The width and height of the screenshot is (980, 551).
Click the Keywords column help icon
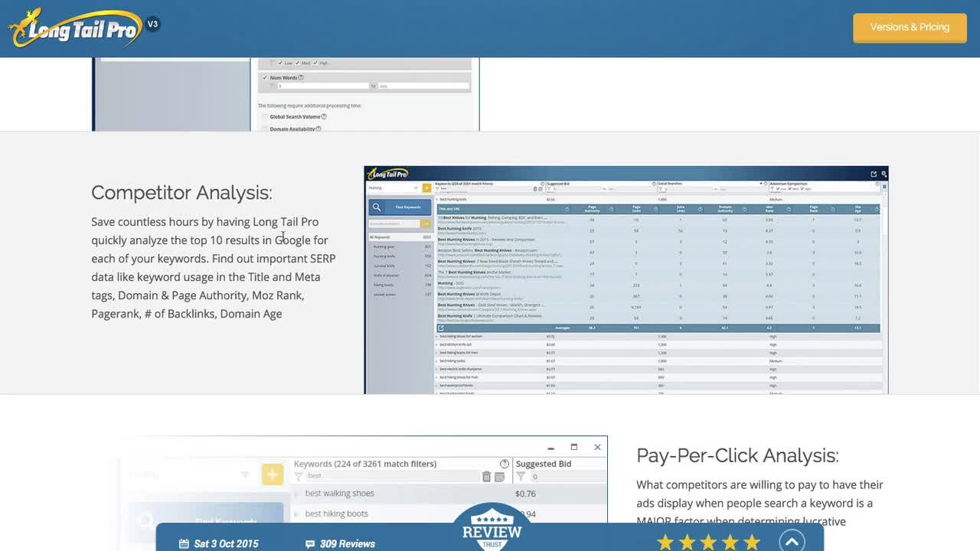505,464
